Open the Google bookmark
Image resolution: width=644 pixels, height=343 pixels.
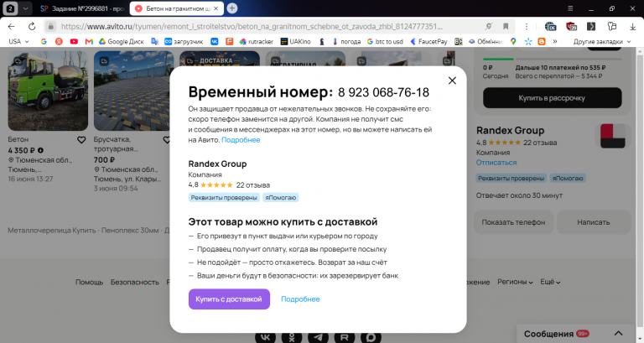[x=44, y=41]
